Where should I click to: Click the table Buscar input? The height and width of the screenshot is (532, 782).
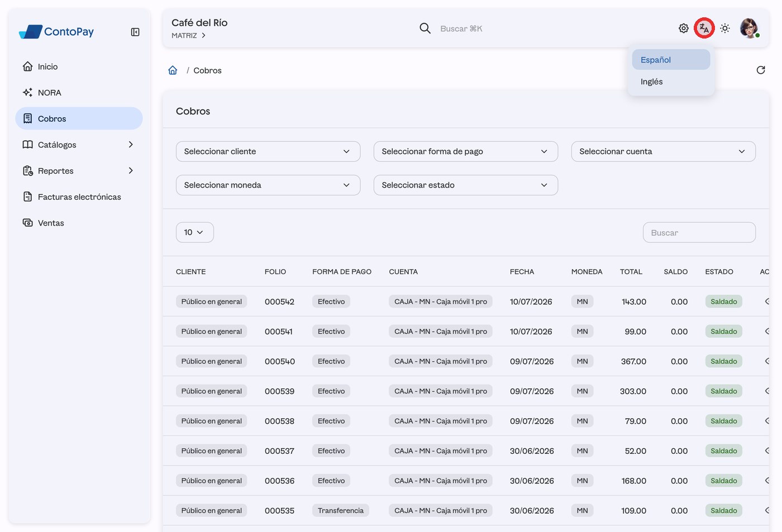pyautogui.click(x=699, y=233)
